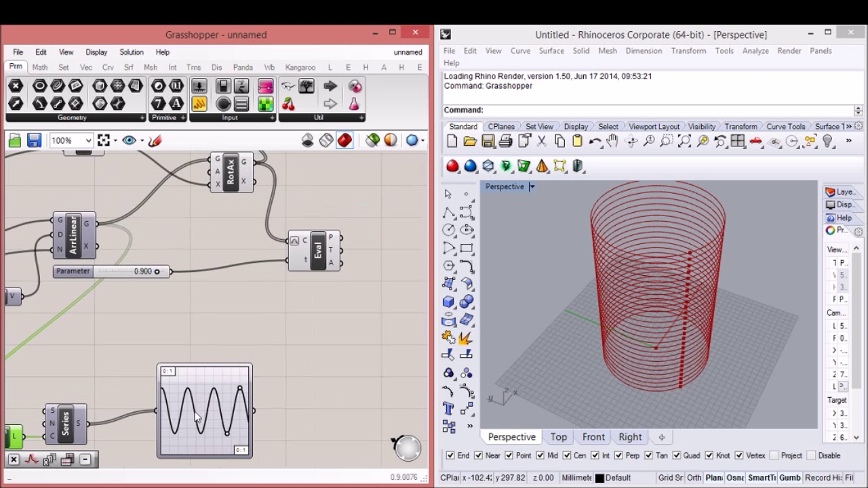
Task: Click the four-viewport layout icon in Rhino
Action: [x=738, y=141]
